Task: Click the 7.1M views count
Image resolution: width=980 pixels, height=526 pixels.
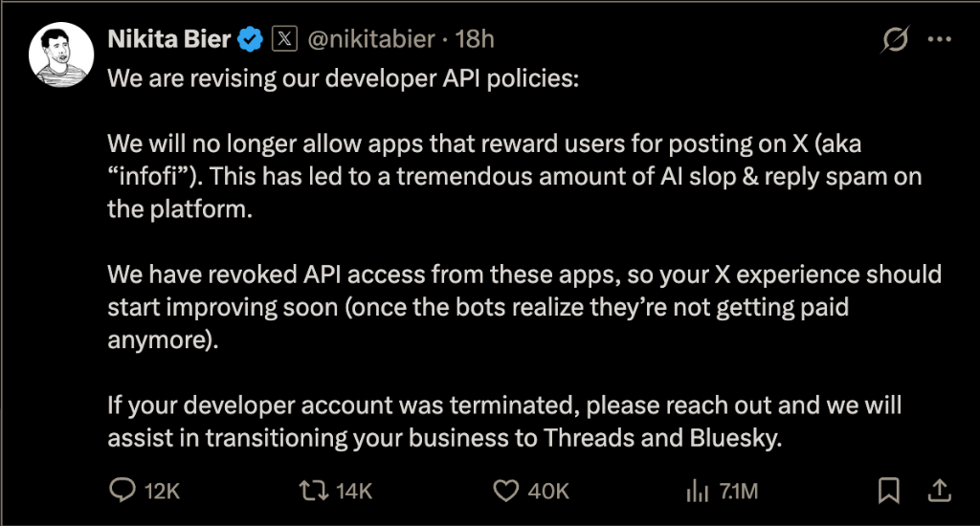Action: coord(738,492)
